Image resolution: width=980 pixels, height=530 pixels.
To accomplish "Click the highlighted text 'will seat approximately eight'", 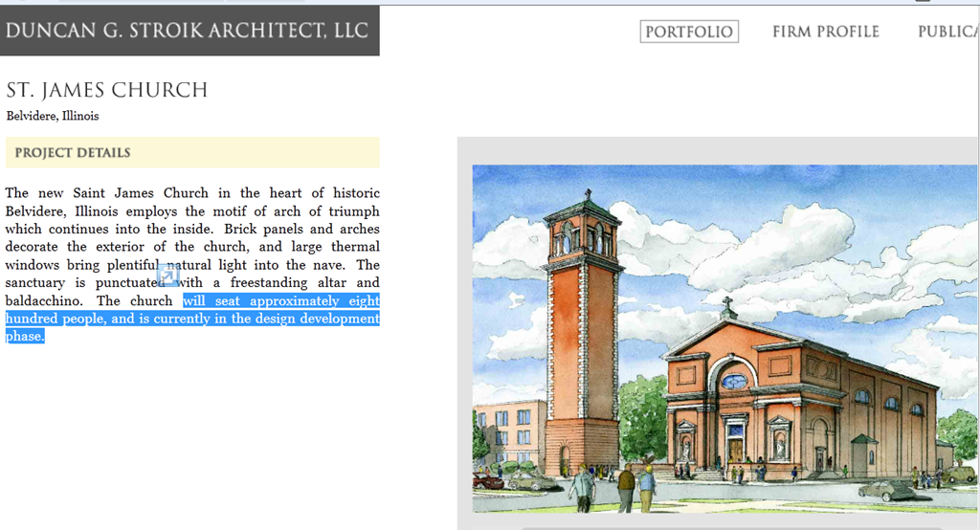I will [281, 300].
